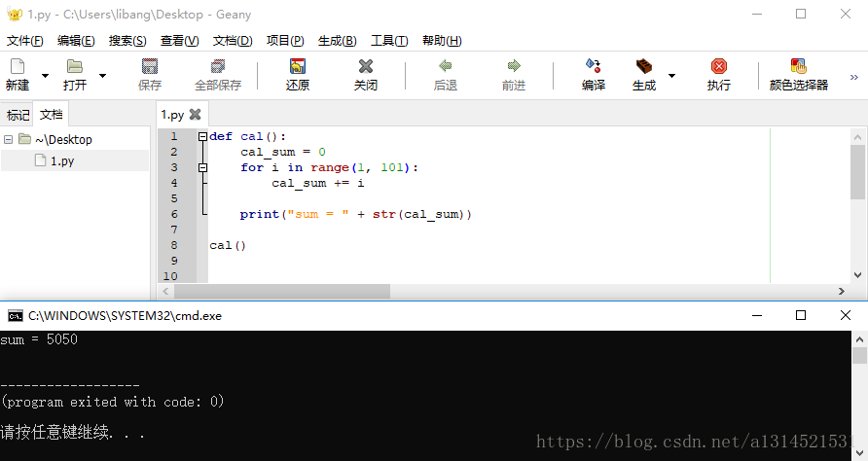
Task: Select the ~\Desktop folder in sidebar
Action: [63, 139]
